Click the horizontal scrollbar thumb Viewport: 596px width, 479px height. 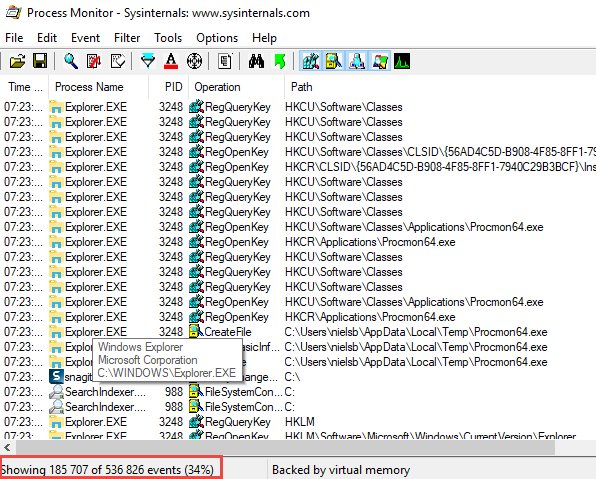click(285, 447)
